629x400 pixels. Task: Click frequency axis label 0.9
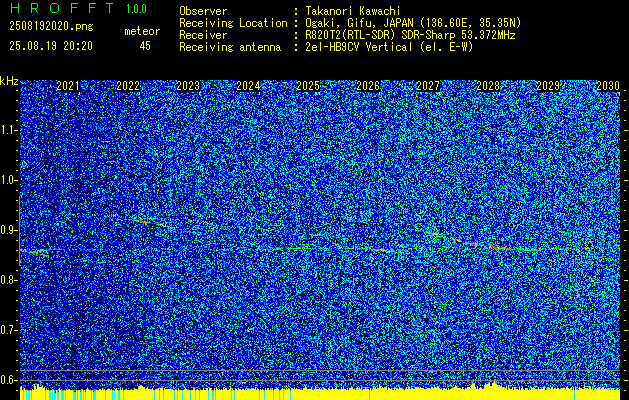click(x=8, y=230)
